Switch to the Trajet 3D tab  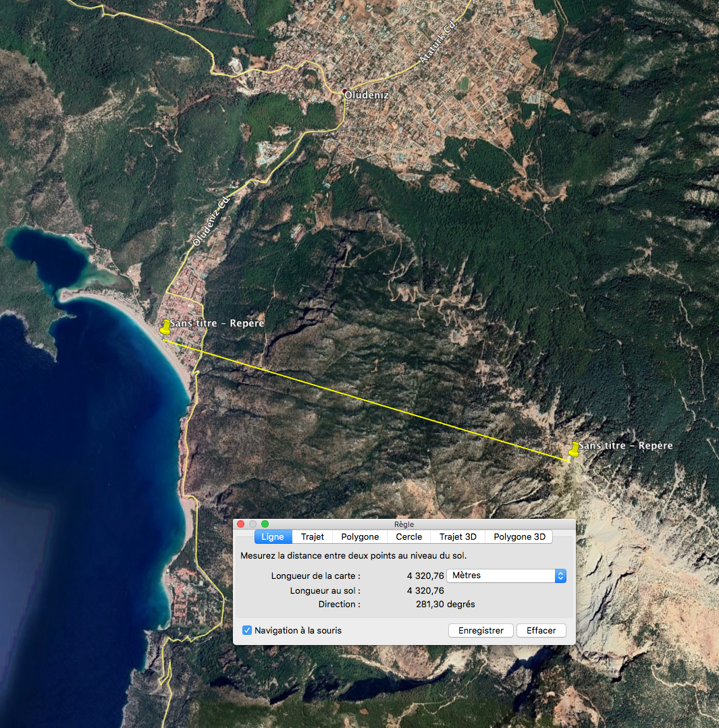coord(458,536)
